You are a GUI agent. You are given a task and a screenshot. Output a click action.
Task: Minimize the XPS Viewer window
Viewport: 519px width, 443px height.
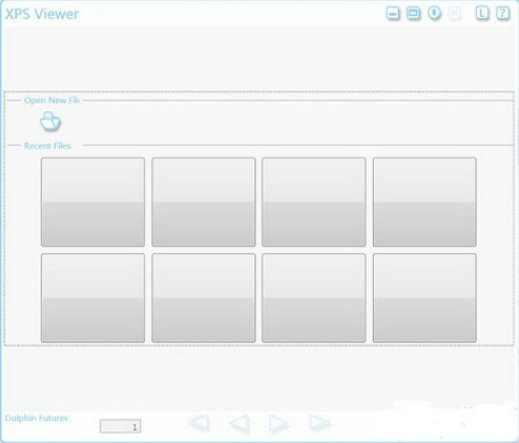coord(393,13)
